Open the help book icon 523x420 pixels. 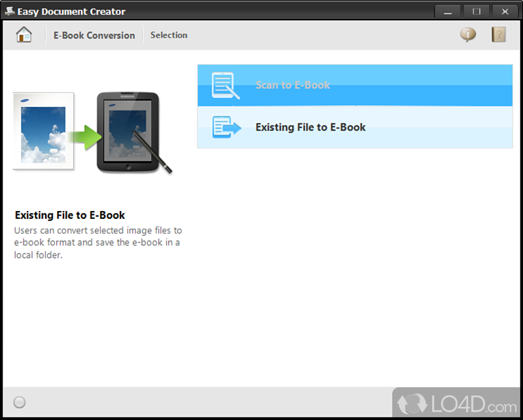click(x=499, y=35)
